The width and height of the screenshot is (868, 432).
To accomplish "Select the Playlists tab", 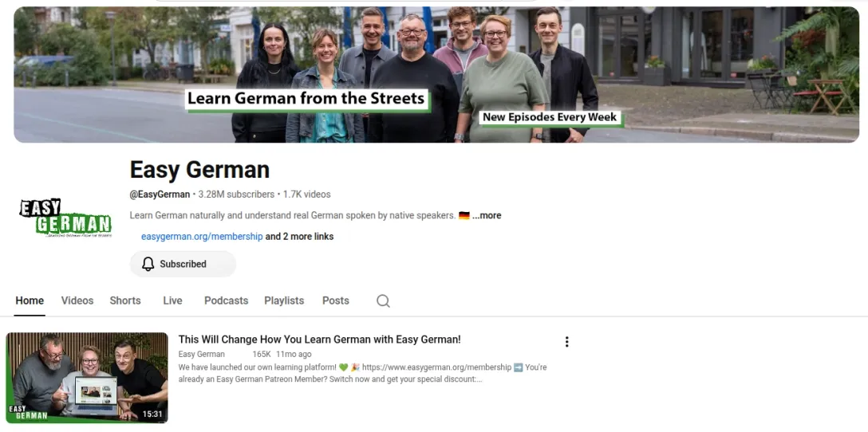I will 284,301.
